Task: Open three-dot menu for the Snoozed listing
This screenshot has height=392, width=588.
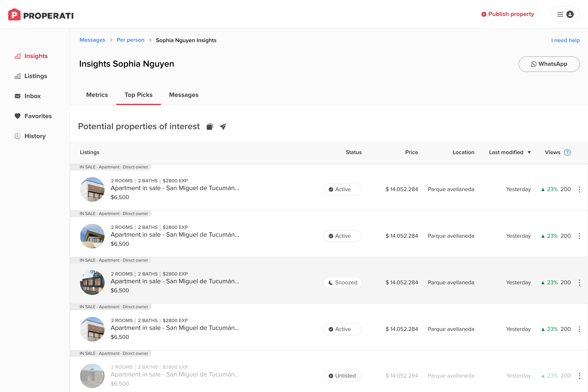Action: point(579,282)
